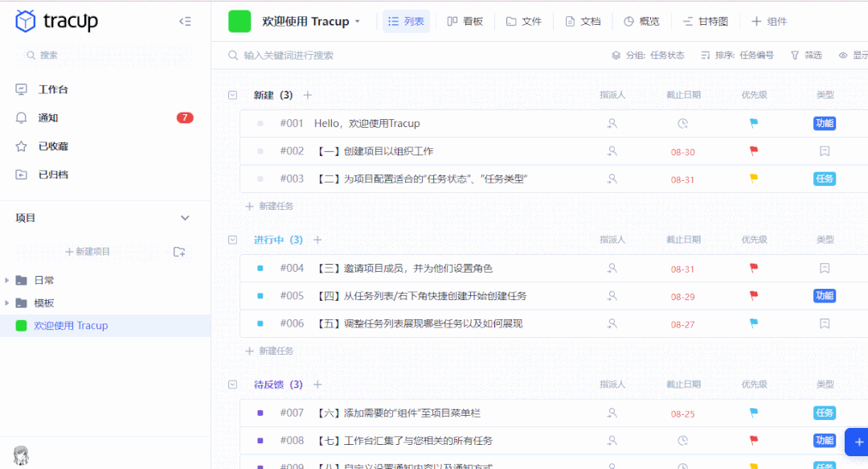Click the red priority flag on task #004
868x469 pixels.
(x=753, y=268)
